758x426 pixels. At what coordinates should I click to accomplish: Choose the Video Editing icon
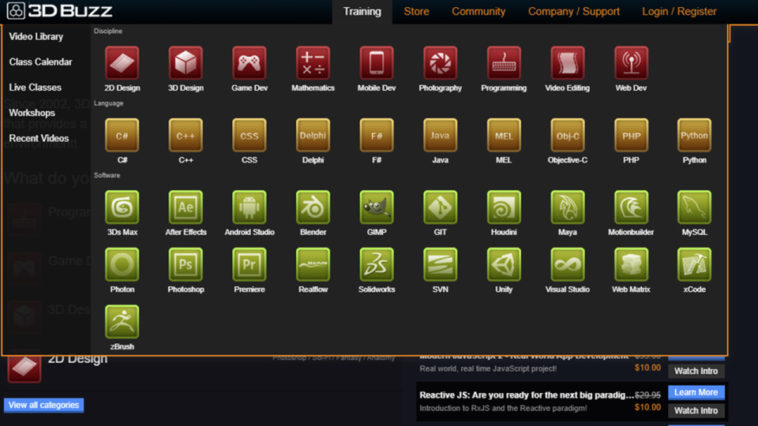pos(568,63)
